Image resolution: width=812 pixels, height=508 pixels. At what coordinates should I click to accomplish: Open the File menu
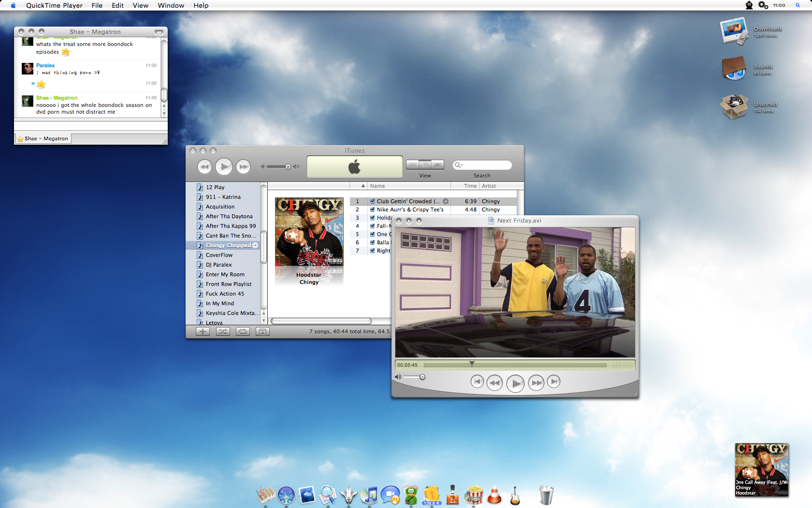97,5
